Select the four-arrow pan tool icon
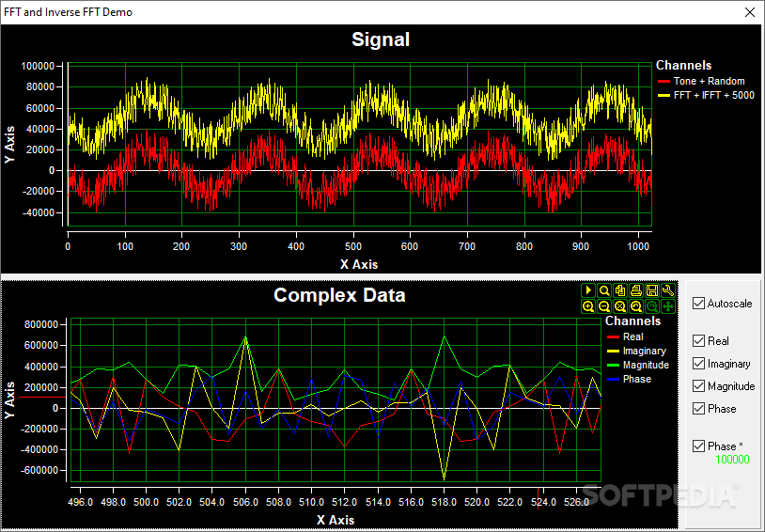The image size is (765, 532). (668, 306)
